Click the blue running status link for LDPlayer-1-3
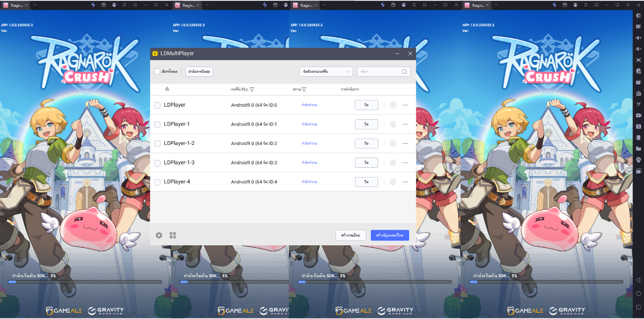 click(x=309, y=162)
